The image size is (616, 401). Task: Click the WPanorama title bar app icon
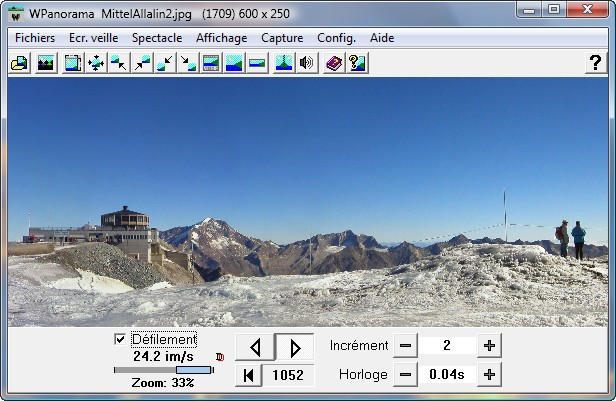(16, 14)
